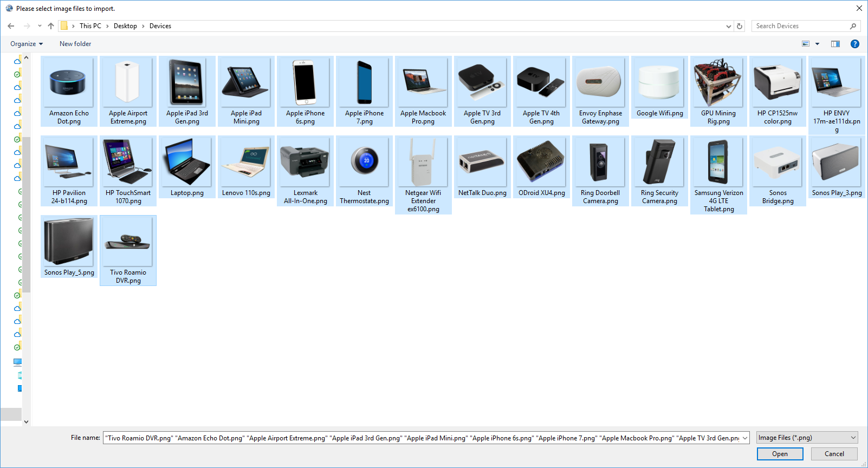Viewport: 868px width, 468px height.
Task: Click Desktop in the address breadcrumb
Action: pyautogui.click(x=125, y=26)
